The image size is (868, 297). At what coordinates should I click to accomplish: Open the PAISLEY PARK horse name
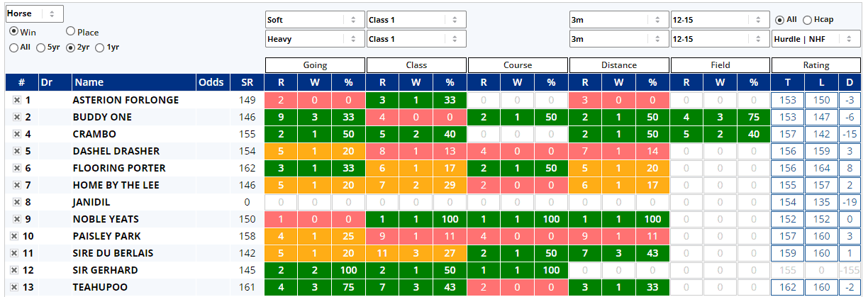[106, 237]
